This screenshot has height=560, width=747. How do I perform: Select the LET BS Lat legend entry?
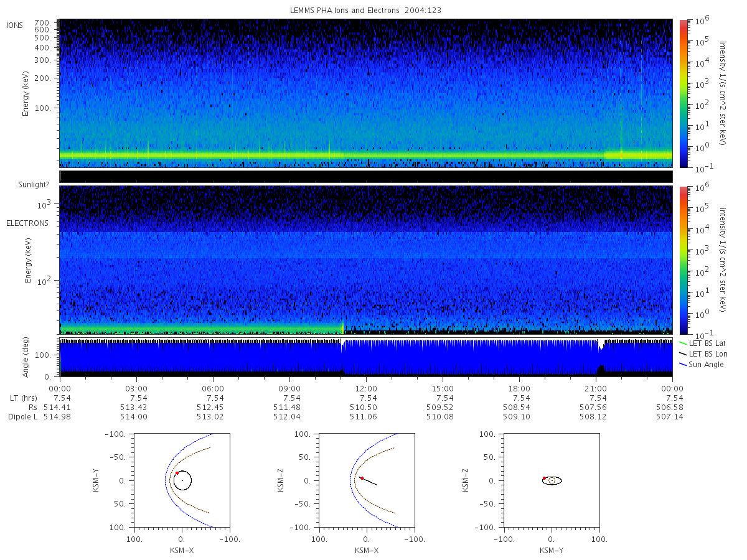pyautogui.click(x=704, y=343)
